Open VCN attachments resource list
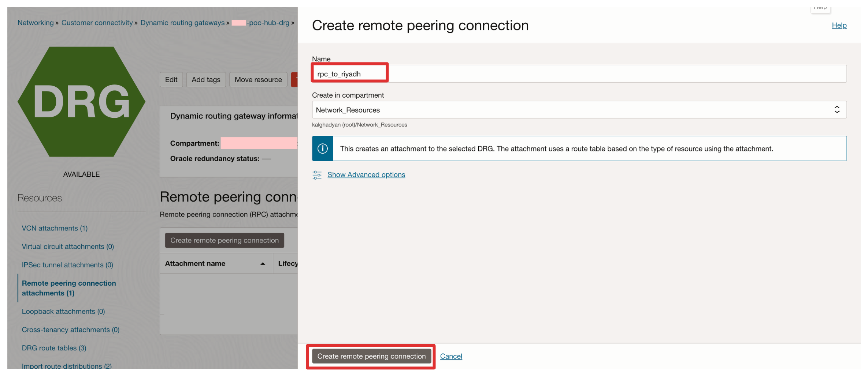Viewport: 868px width, 376px height. click(x=55, y=228)
